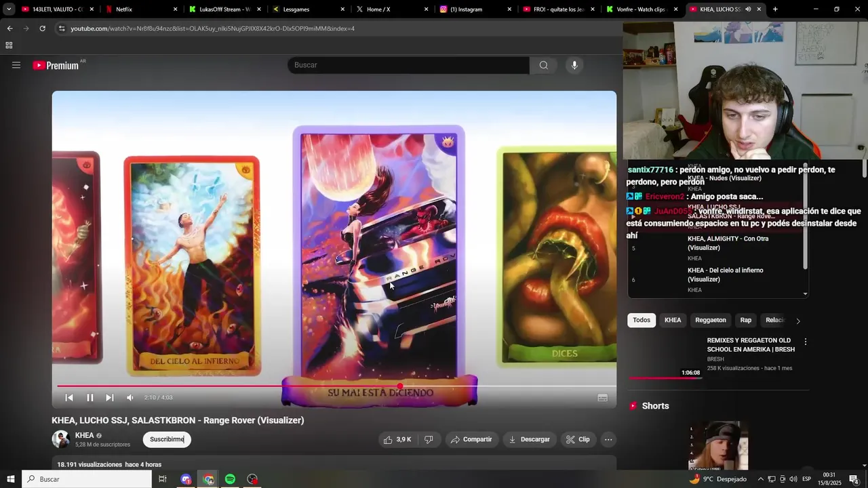Focus the Buscar search field on YouTube

coord(408,65)
